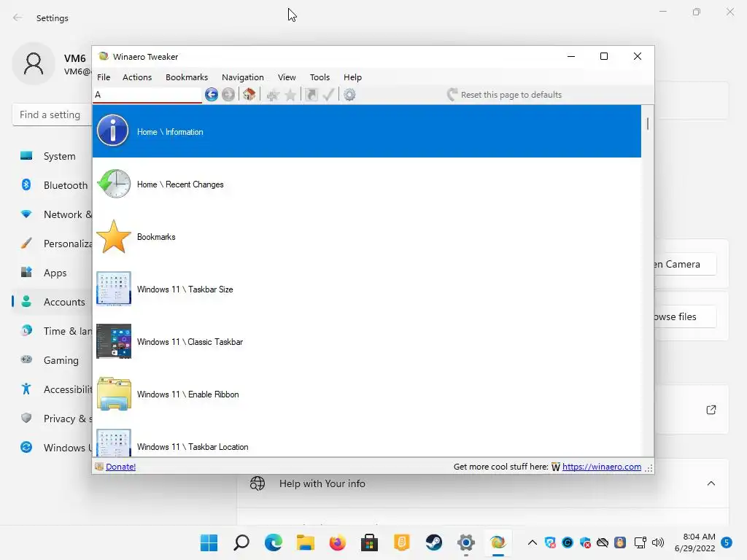Open the Windows Start button
747x560 pixels.
pyautogui.click(x=209, y=542)
